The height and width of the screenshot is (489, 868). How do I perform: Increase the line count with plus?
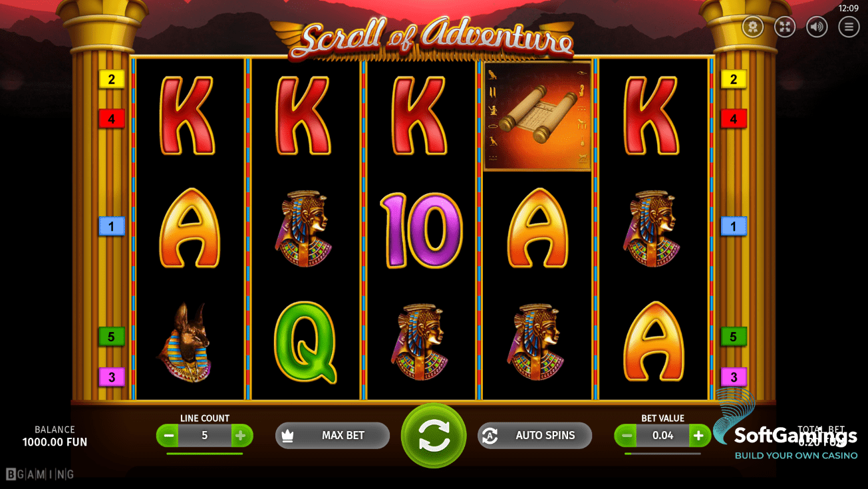coord(241,436)
